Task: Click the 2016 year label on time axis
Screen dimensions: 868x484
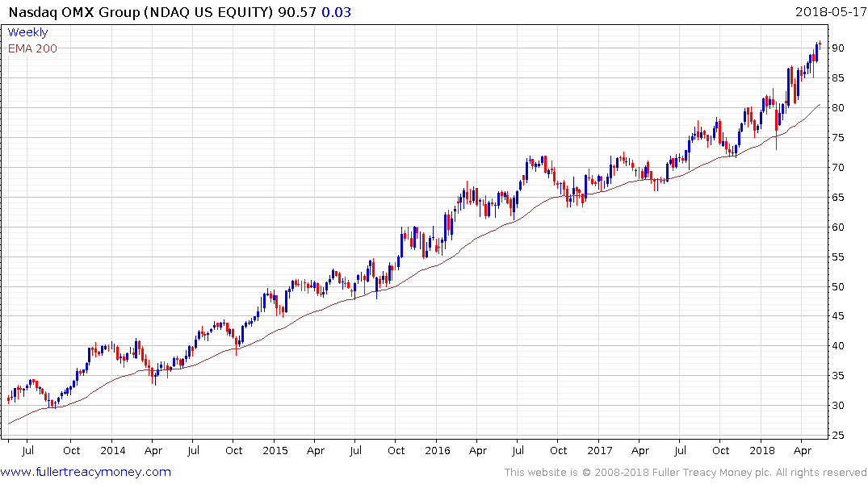Action: pyautogui.click(x=438, y=451)
